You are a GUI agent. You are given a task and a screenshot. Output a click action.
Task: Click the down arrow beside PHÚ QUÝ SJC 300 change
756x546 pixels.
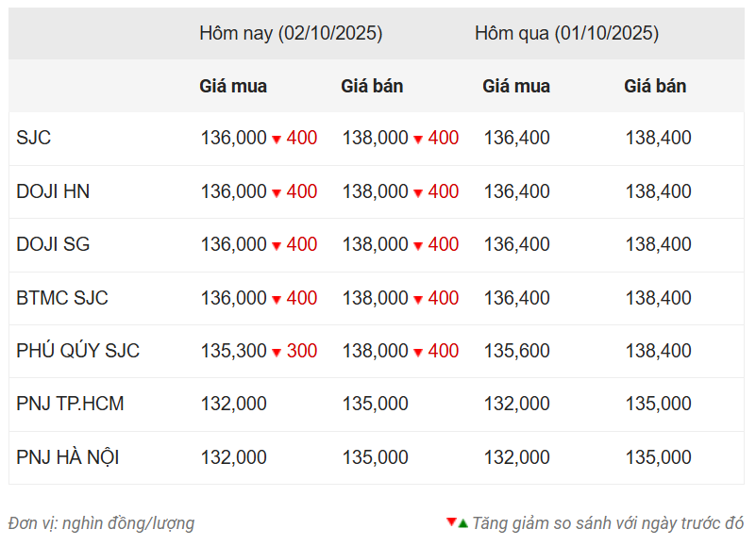277,353
